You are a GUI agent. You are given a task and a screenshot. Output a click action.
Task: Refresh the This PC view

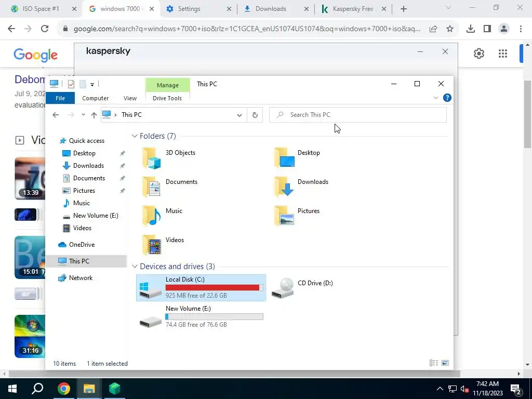point(255,115)
